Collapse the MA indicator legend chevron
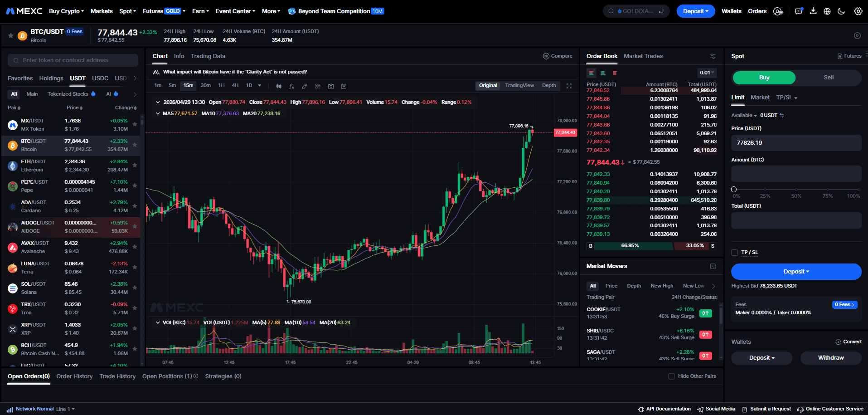 tap(158, 114)
